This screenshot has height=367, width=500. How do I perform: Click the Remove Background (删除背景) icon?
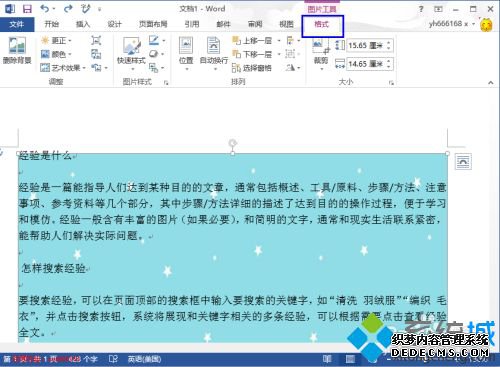(17, 50)
